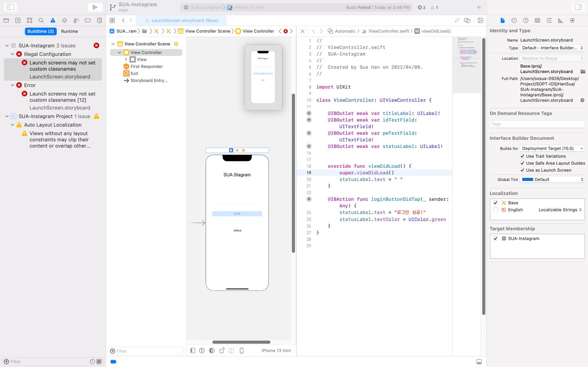
Task: Toggle Use as Launch Screen checkbox
Action: pos(522,170)
